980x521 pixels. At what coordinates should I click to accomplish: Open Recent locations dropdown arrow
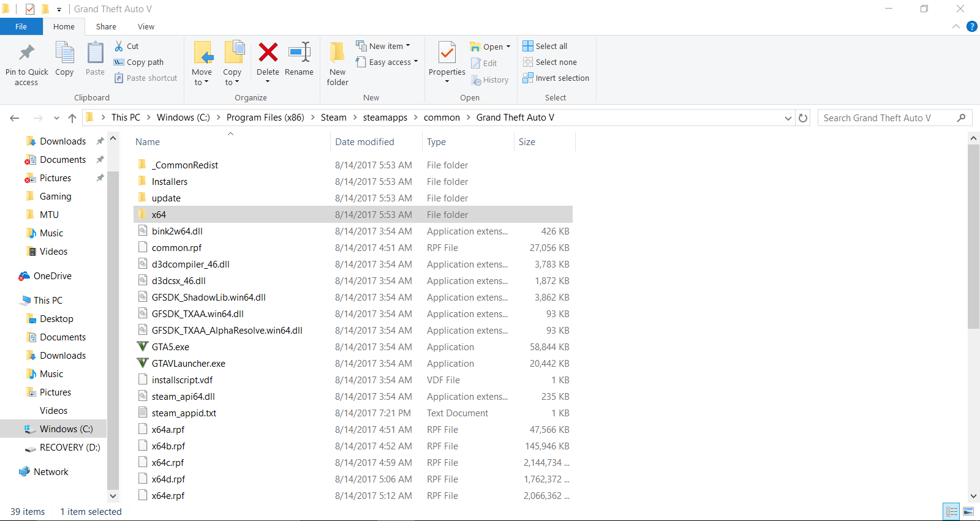pos(56,118)
